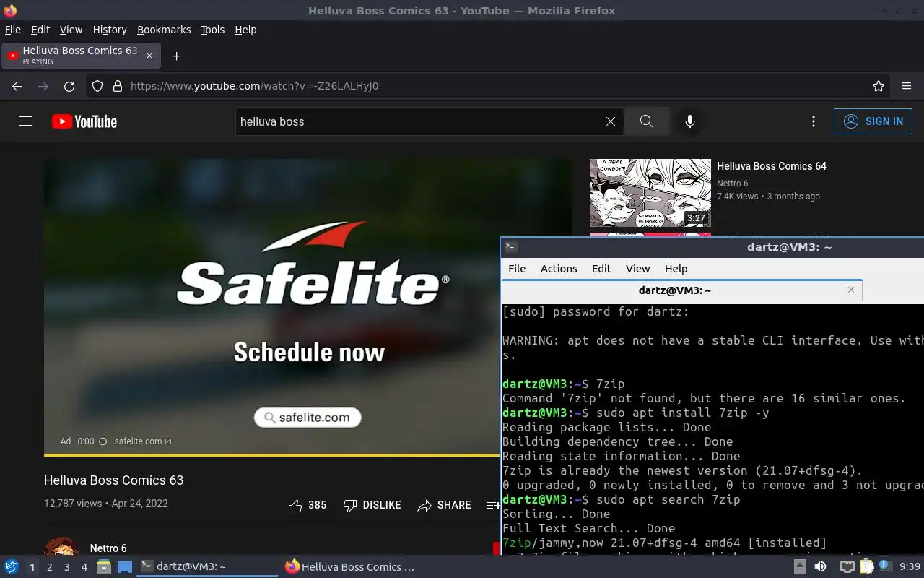
Task: Open the Nettro 6 channel avatar
Action: tap(61, 546)
